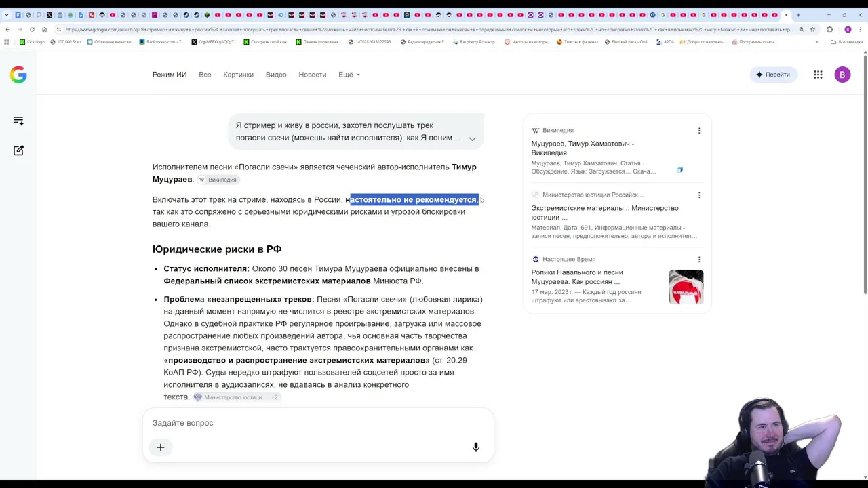
Task: Show more bookmarks with the chevron
Action: tap(816, 42)
